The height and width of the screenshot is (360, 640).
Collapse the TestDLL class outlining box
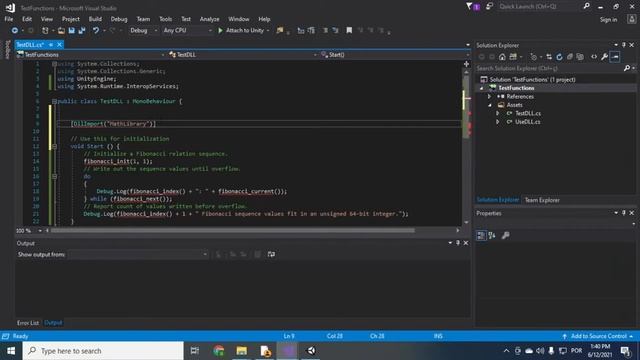coord(54,101)
